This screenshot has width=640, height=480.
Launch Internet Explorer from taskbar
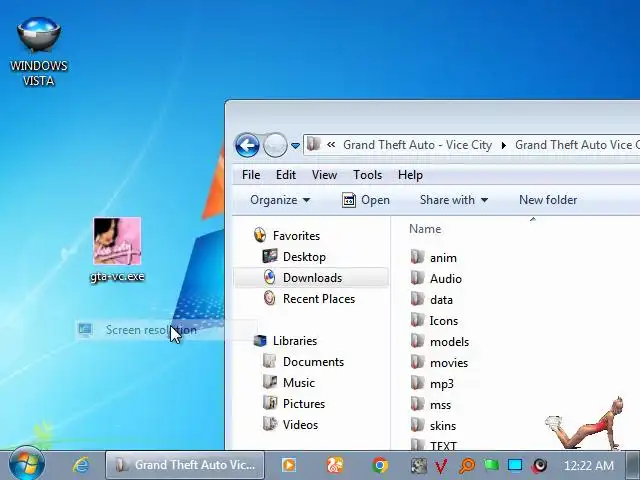click(x=80, y=465)
